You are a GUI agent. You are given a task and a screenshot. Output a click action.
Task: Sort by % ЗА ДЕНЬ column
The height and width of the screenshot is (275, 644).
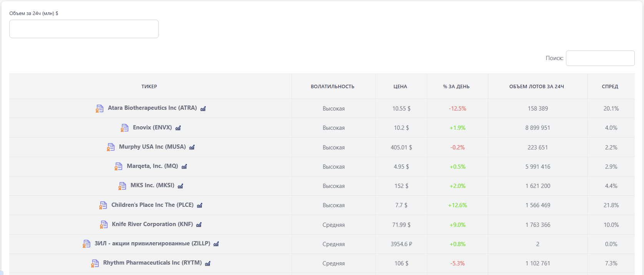click(456, 87)
